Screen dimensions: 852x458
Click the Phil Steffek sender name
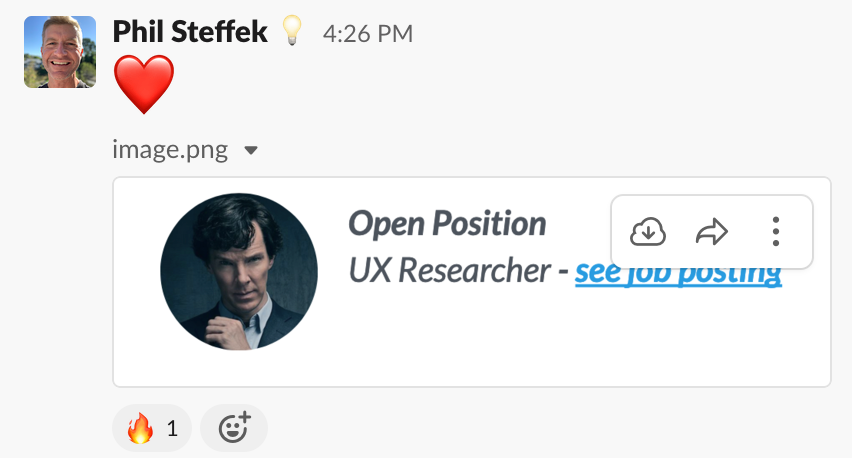pyautogui.click(x=190, y=32)
